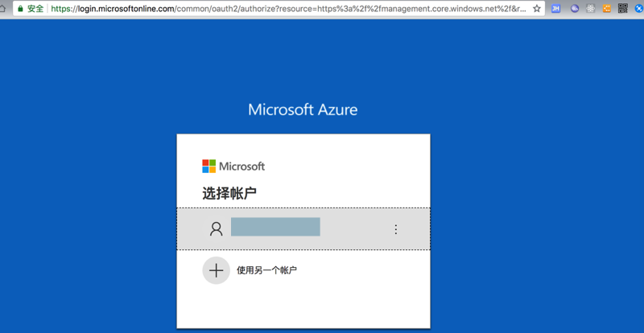Click the 选择帐户 heading

[229, 193]
